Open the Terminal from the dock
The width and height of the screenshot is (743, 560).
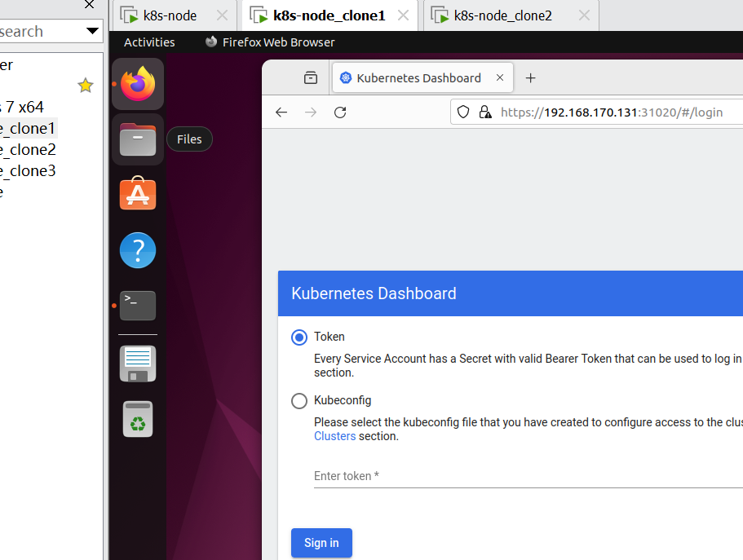138,306
